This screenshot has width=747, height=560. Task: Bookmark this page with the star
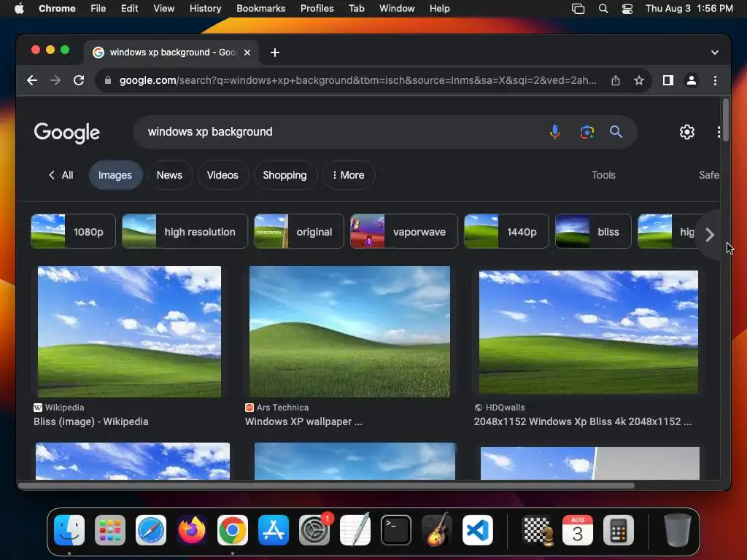point(639,80)
